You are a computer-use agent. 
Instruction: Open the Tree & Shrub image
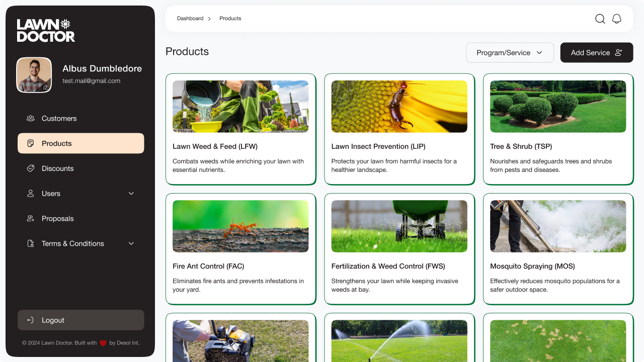coord(558,107)
